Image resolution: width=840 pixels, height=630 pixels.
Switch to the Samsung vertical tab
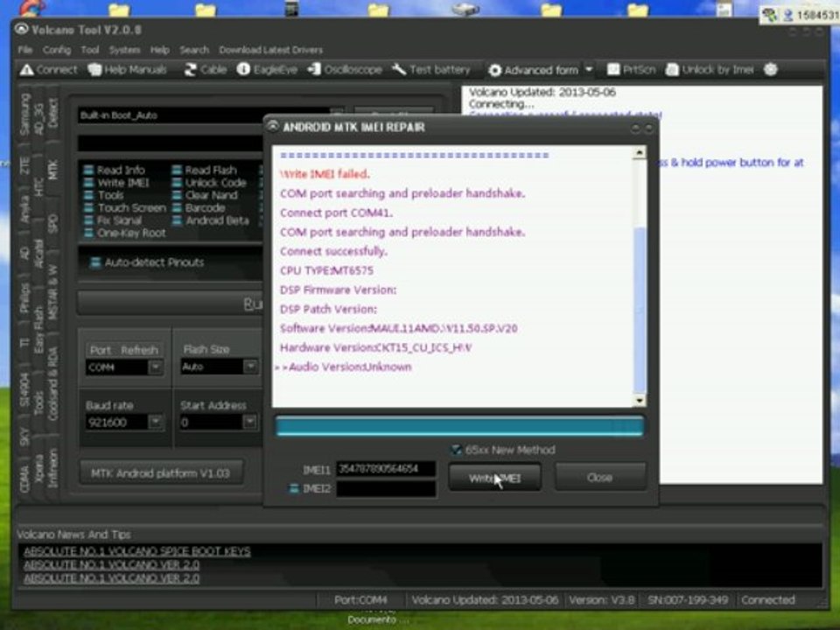24,114
